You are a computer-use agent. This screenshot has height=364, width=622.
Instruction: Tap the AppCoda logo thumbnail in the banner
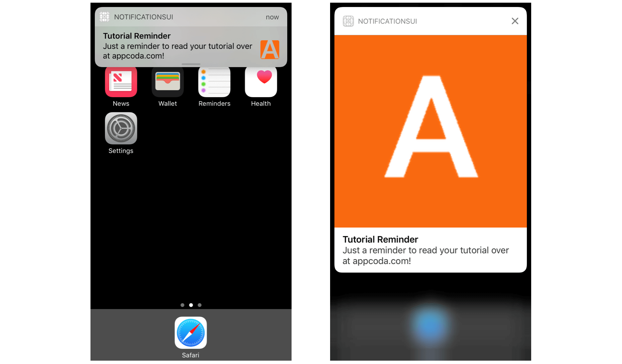[x=270, y=49]
